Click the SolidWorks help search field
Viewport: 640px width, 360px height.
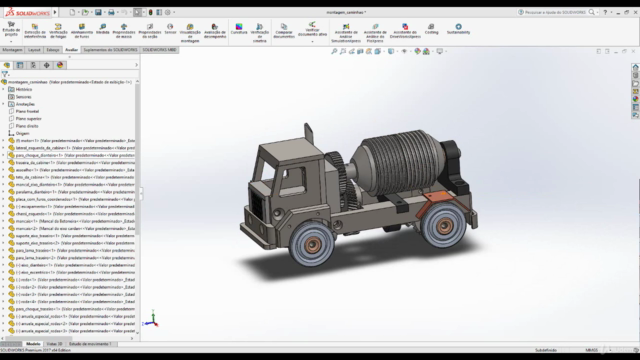(x=555, y=12)
